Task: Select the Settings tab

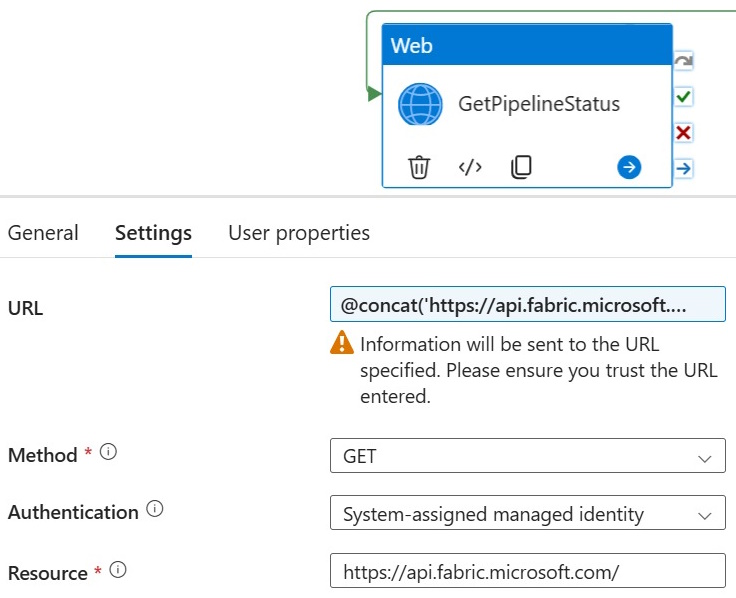Action: tap(153, 233)
